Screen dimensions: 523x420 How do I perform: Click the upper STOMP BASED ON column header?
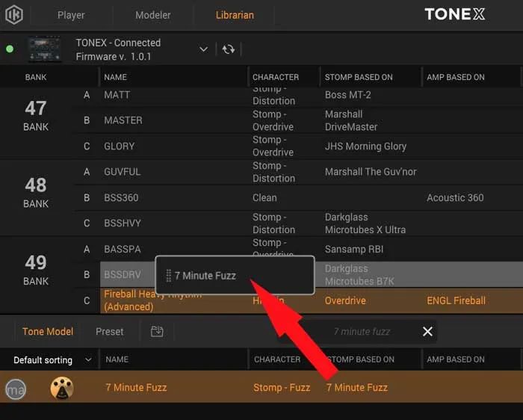pyautogui.click(x=359, y=78)
